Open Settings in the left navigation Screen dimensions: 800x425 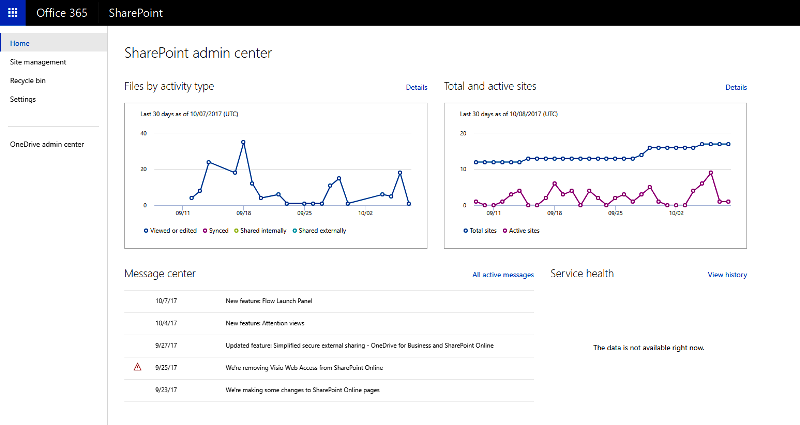pyautogui.click(x=23, y=99)
